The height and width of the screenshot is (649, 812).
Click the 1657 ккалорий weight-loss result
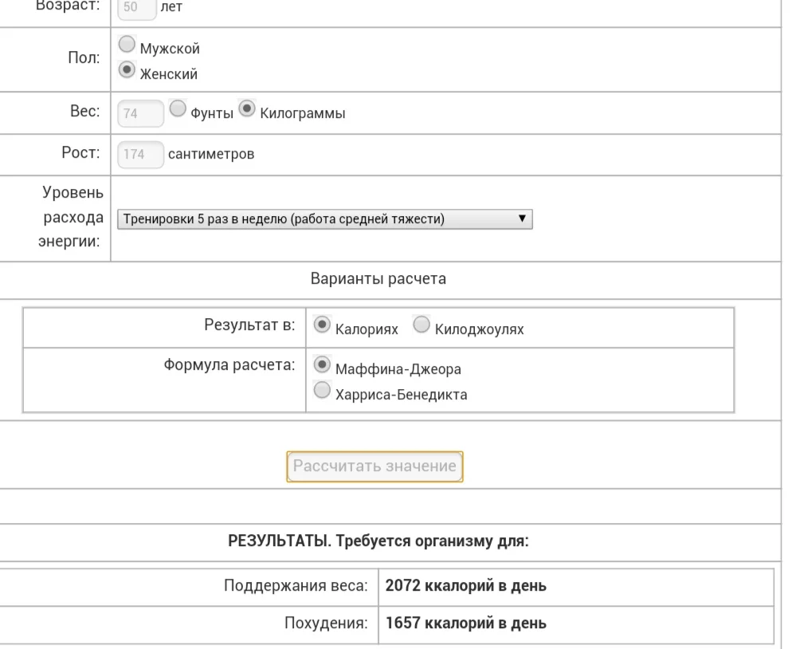point(465,623)
